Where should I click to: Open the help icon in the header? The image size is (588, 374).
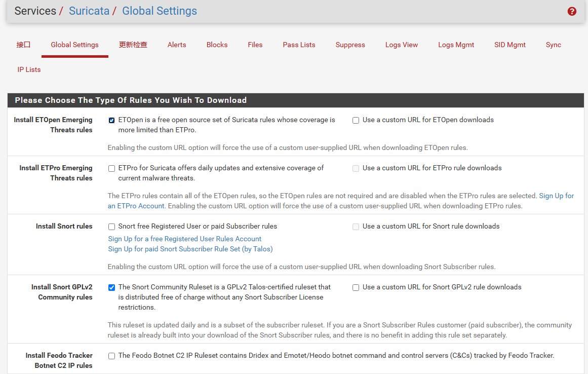click(572, 11)
